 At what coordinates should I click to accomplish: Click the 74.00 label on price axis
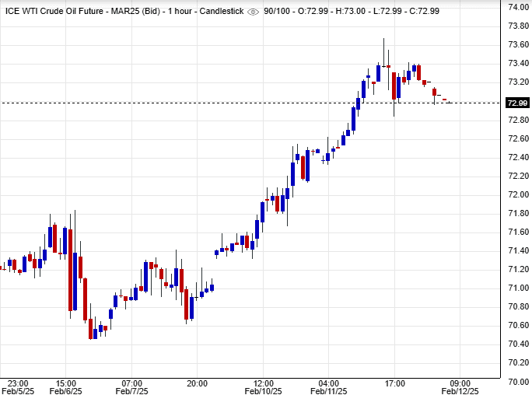point(518,7)
